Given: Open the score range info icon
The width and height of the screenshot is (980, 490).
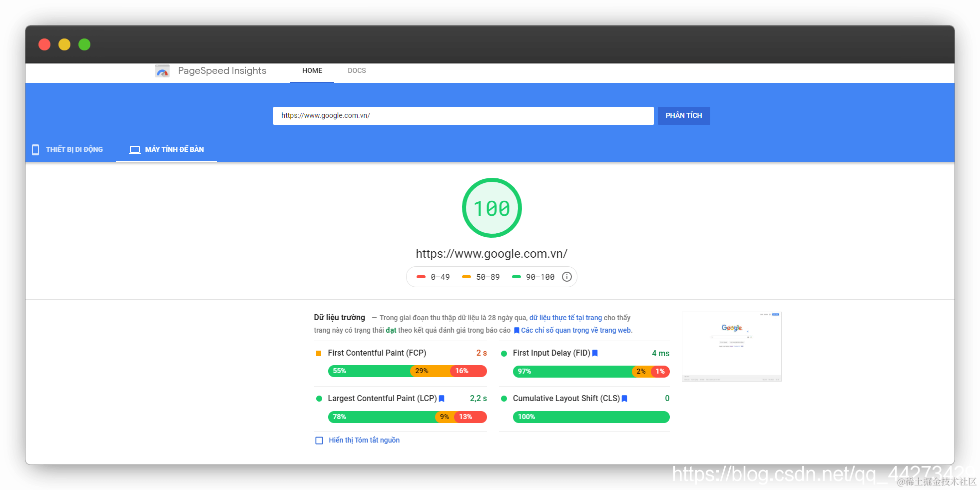Looking at the screenshot, I should [567, 277].
